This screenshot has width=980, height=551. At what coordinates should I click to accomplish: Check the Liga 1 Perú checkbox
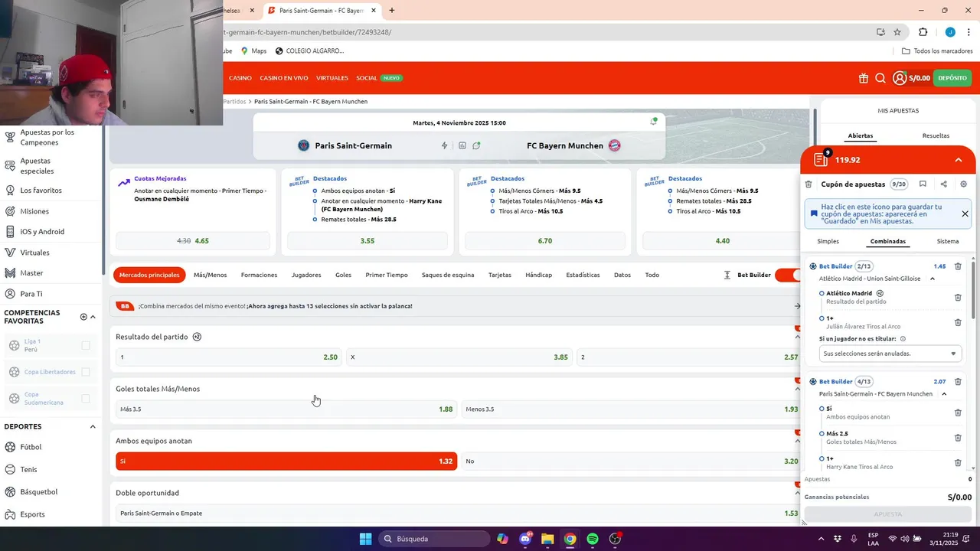86,345
